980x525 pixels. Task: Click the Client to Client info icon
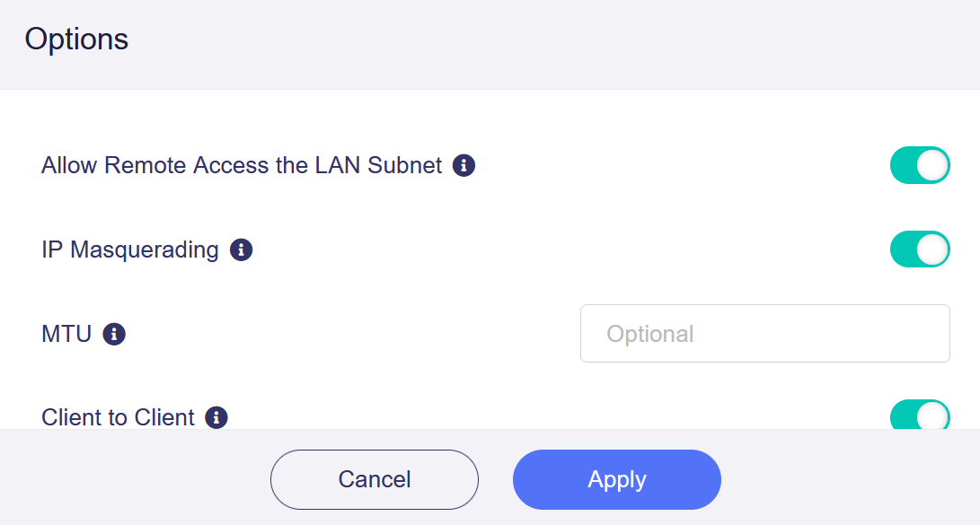pos(216,417)
